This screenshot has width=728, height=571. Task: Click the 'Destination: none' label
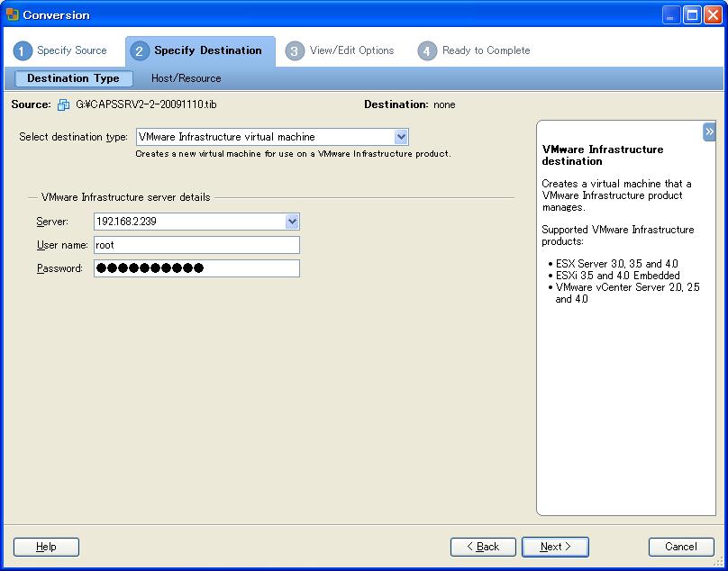(x=409, y=104)
